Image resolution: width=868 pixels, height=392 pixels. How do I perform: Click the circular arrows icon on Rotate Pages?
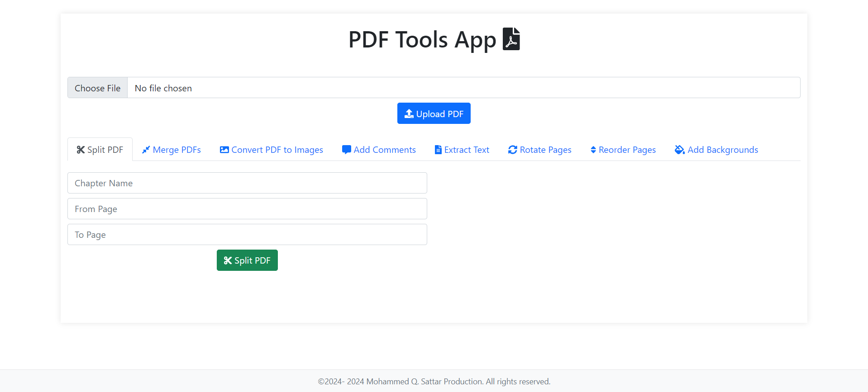(x=513, y=150)
